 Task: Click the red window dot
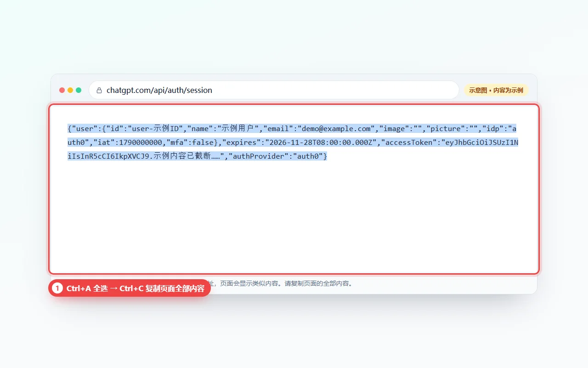[62, 90]
